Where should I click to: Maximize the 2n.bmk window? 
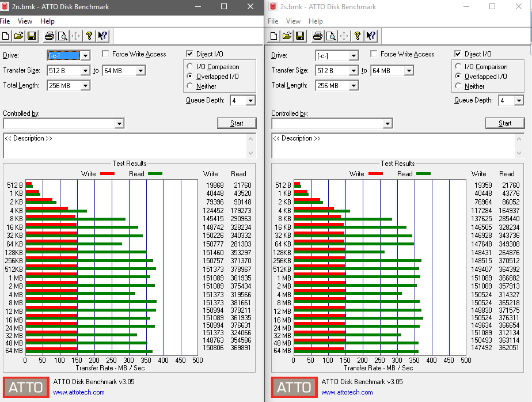(224, 6)
